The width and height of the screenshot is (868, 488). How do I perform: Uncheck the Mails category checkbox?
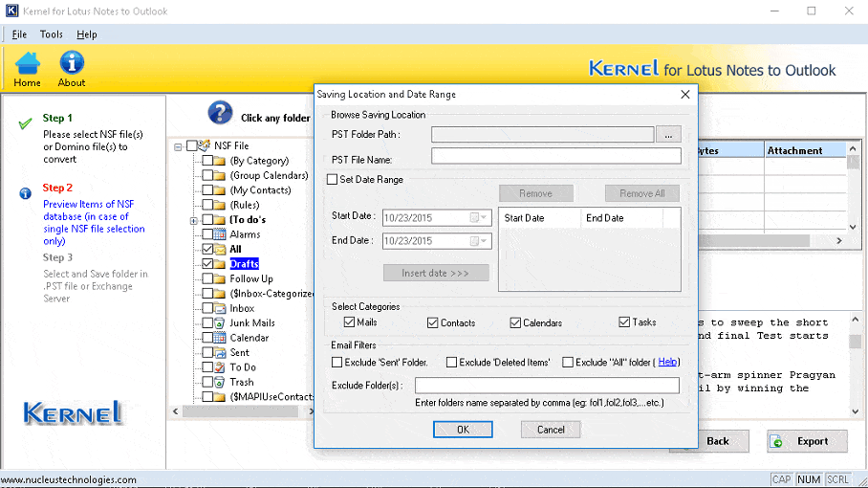point(349,322)
